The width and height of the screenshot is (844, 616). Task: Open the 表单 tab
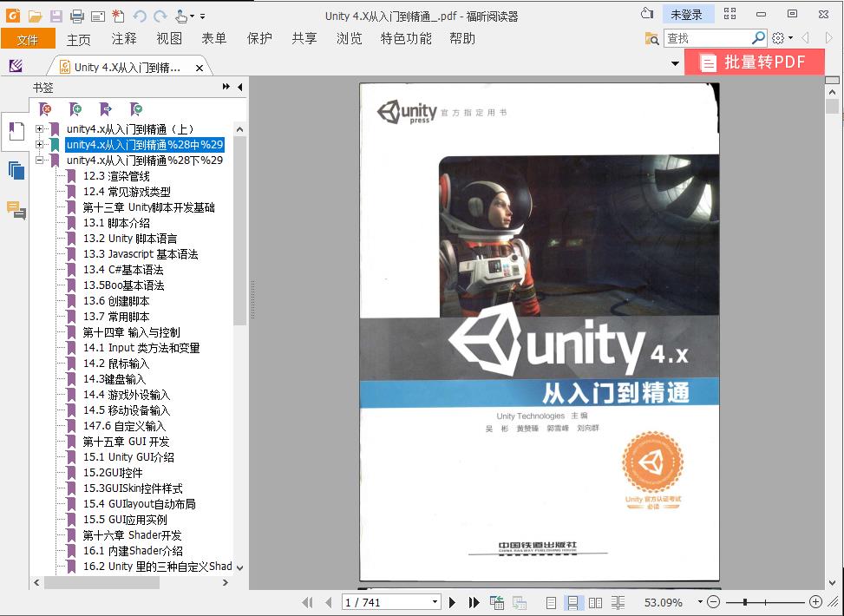point(214,38)
